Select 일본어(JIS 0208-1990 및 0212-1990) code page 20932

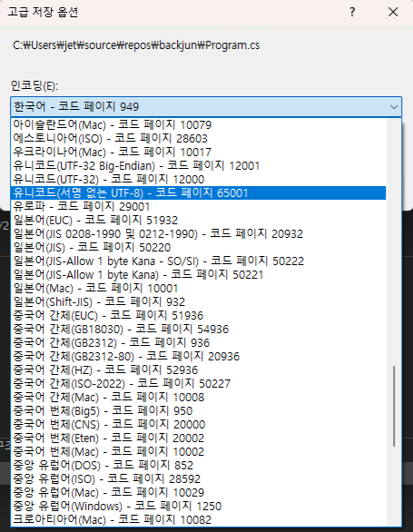[x=198, y=233]
